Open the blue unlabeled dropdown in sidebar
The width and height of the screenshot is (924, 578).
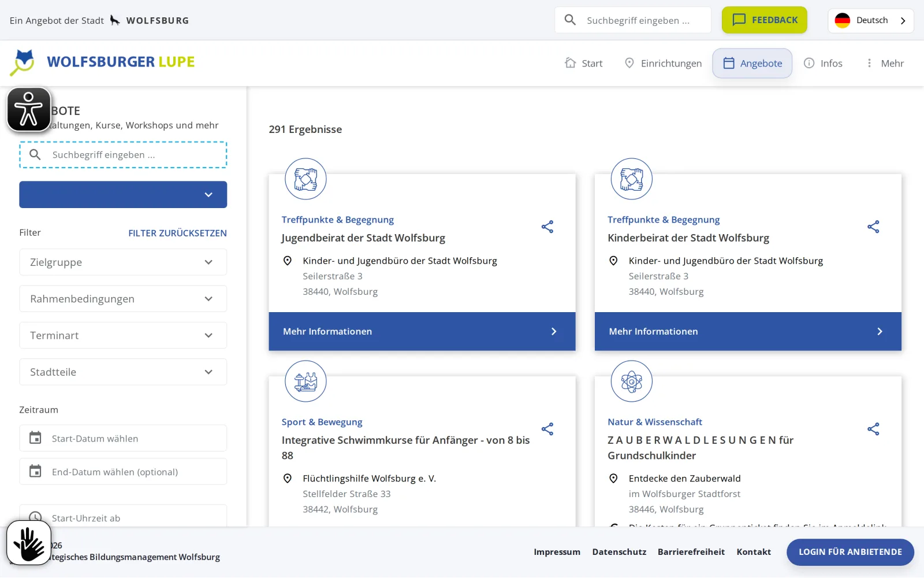123,195
